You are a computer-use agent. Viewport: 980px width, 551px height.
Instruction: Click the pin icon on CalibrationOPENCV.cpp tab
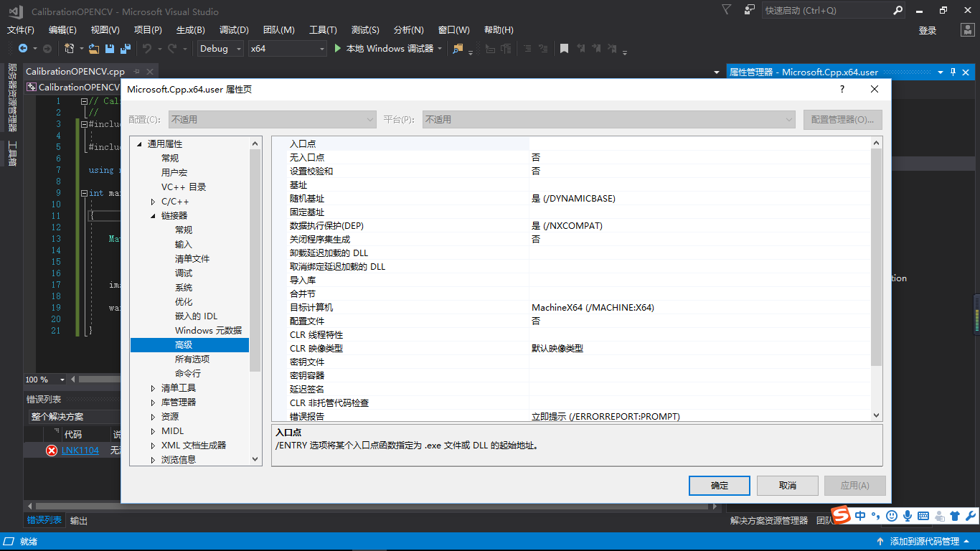click(x=136, y=72)
